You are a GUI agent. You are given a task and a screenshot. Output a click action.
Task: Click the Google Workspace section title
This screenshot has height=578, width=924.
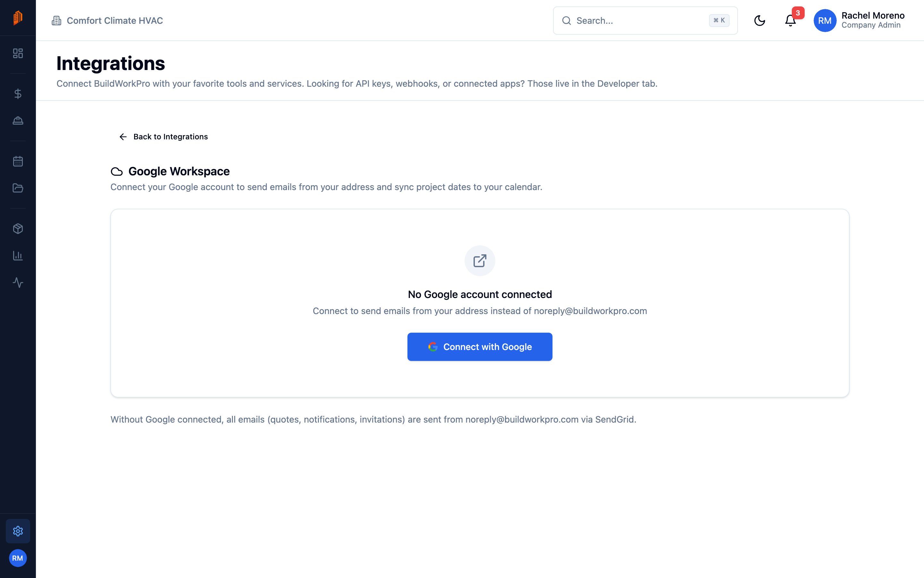tap(179, 171)
